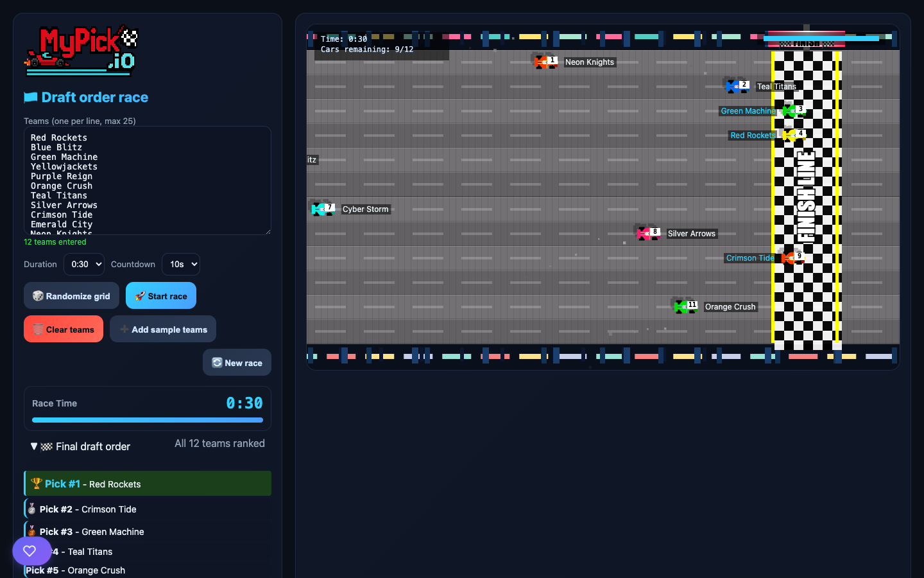This screenshot has height=578, width=924.
Task: Click the bronze medal icon on Pick #3 Green Machine
Action: [x=32, y=532]
